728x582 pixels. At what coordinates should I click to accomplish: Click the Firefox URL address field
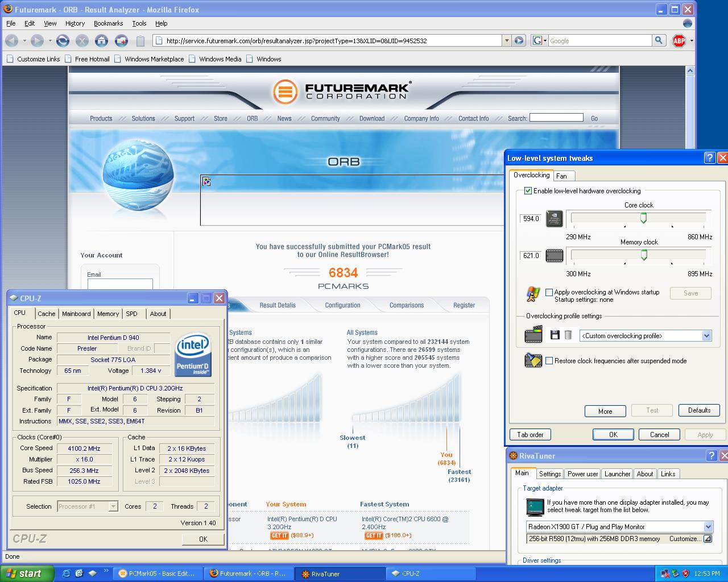coord(327,40)
